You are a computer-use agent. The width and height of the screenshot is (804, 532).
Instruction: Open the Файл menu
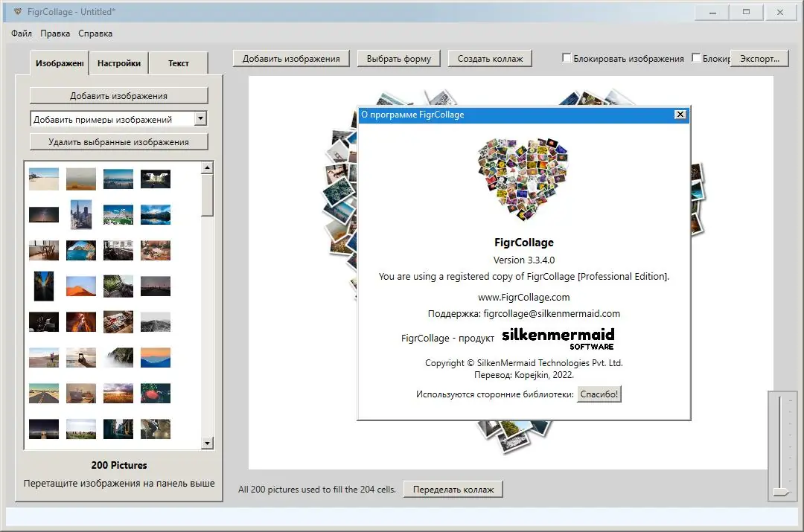22,33
